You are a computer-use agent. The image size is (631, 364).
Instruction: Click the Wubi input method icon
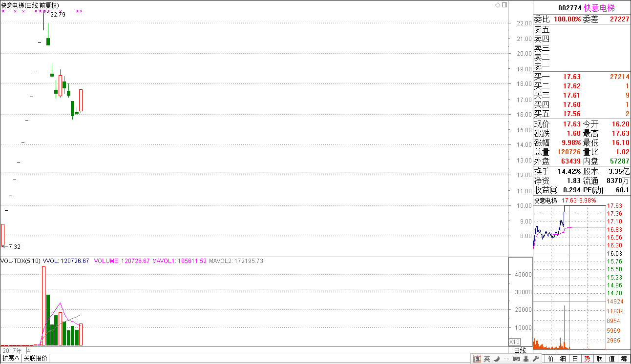click(477, 359)
